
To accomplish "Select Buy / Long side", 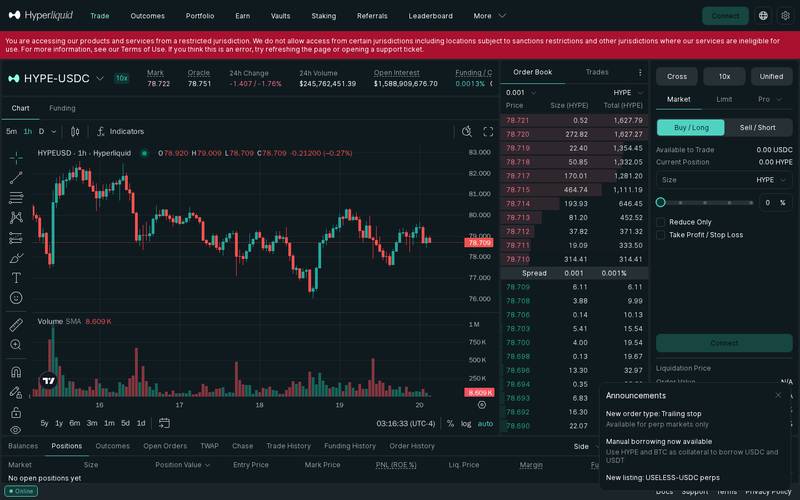I will pyautogui.click(x=691, y=128).
